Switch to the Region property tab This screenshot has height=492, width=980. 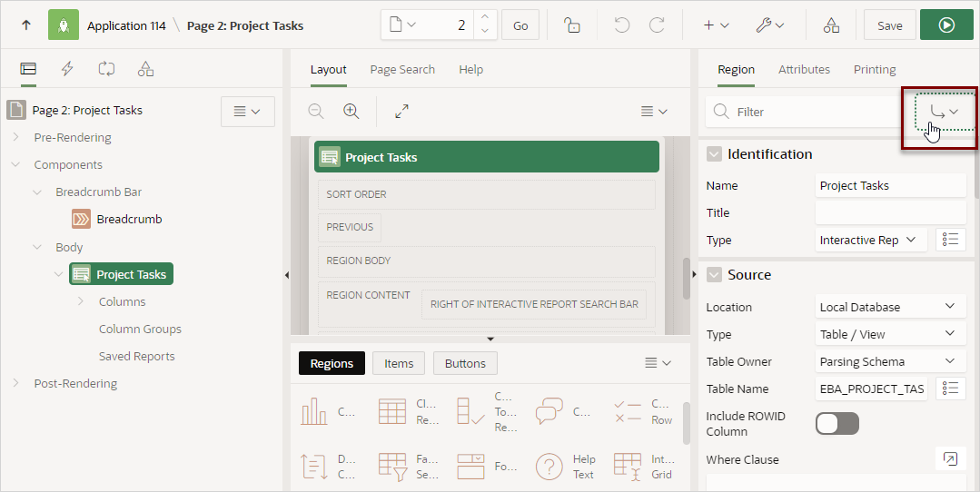click(736, 69)
